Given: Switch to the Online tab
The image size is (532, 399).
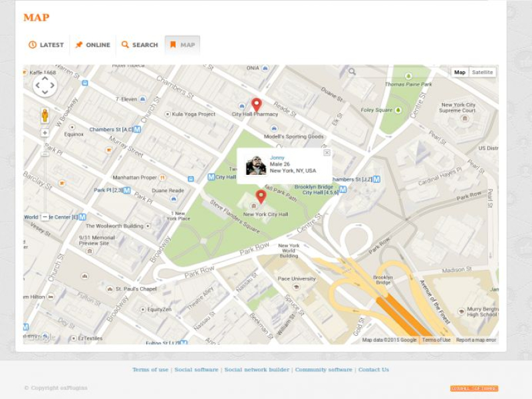Looking at the screenshot, I should pos(92,45).
